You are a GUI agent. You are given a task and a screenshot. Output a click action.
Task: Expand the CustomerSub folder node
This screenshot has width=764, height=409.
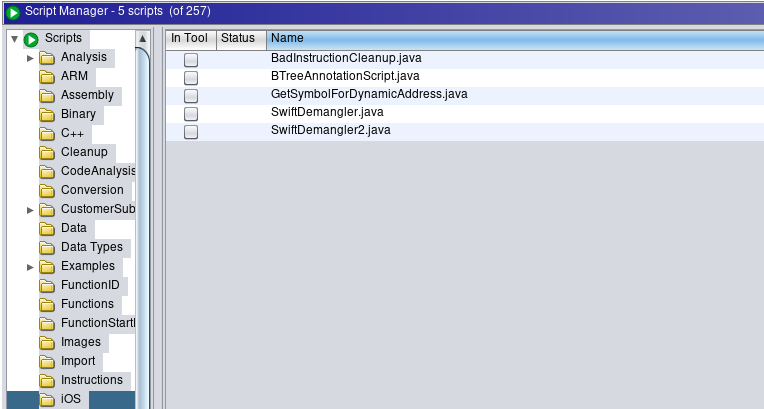tap(30, 210)
